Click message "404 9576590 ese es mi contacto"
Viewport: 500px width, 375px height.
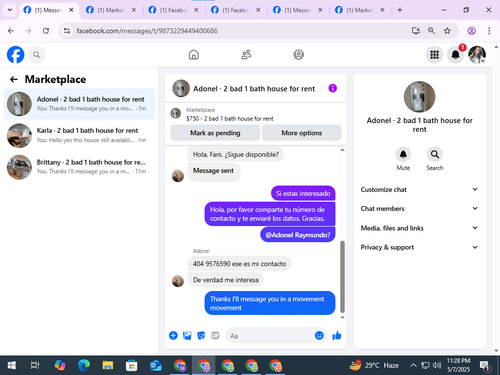click(x=239, y=264)
